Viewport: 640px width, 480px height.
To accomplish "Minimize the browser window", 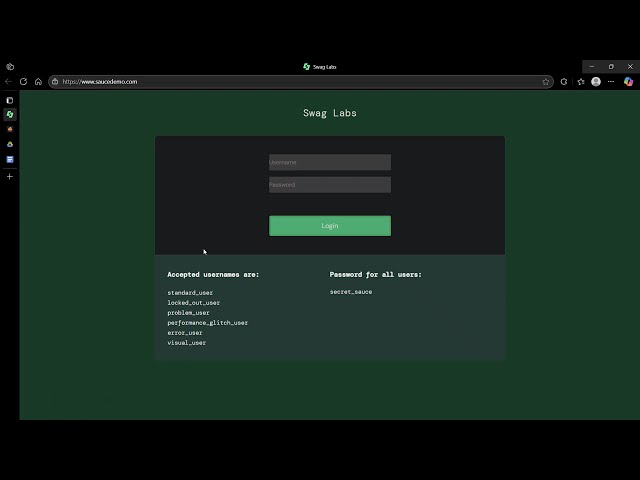I will click(592, 67).
